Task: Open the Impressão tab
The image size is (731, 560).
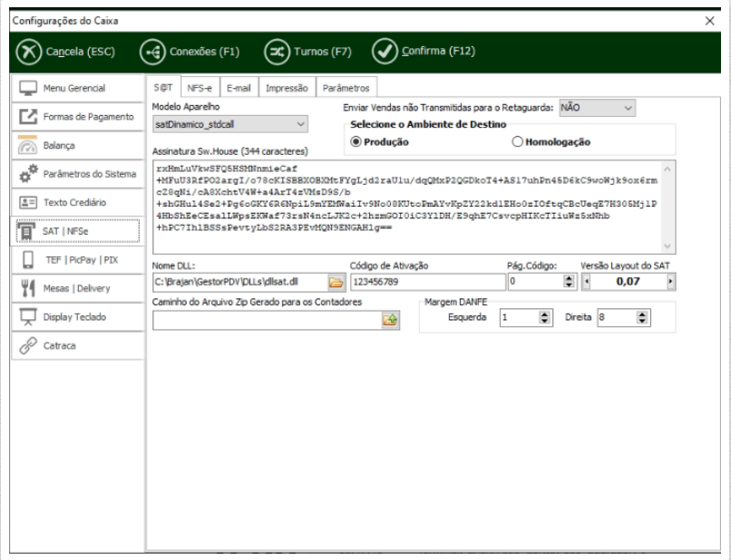Action: click(287, 88)
